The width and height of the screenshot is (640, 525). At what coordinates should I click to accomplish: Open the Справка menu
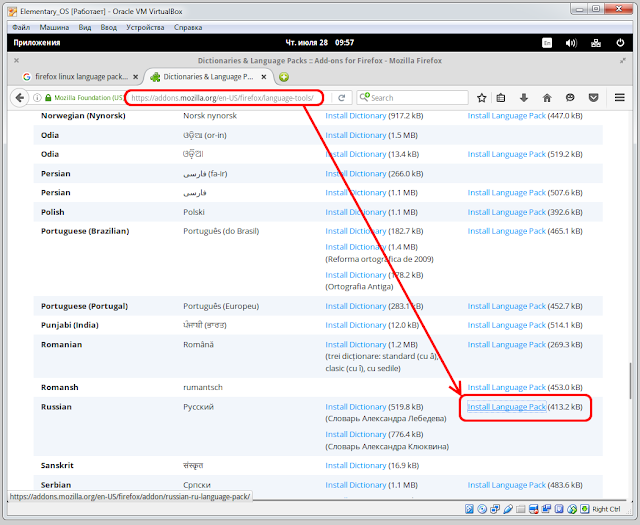(188, 27)
